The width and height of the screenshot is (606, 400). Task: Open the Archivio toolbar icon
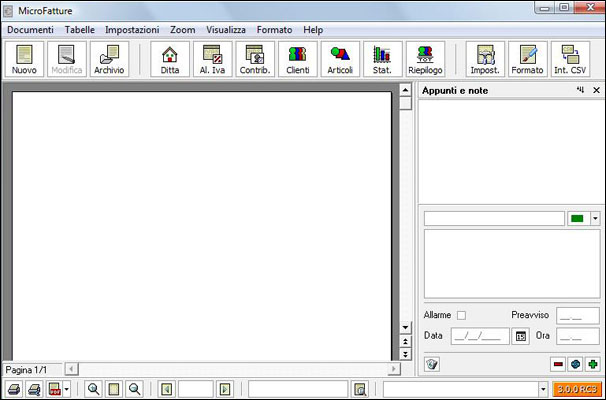tap(109, 59)
